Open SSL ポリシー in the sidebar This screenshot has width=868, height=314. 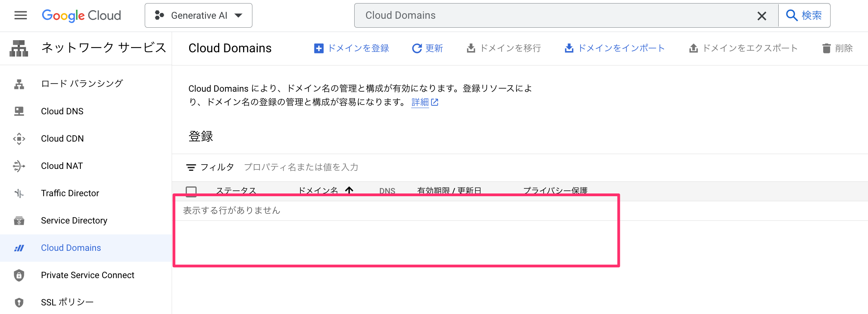click(86, 302)
